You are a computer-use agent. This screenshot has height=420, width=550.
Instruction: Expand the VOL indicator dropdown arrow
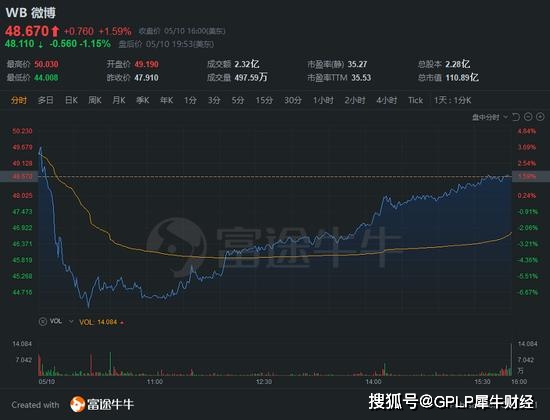71,321
